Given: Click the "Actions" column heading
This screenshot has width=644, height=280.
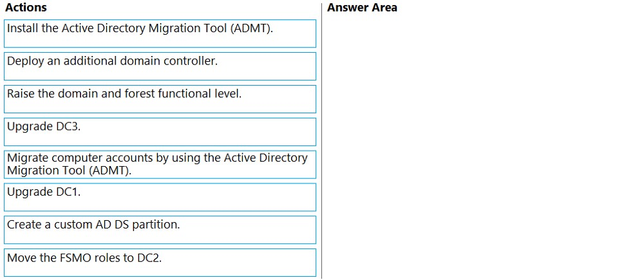Looking at the screenshot, I should (x=26, y=8).
